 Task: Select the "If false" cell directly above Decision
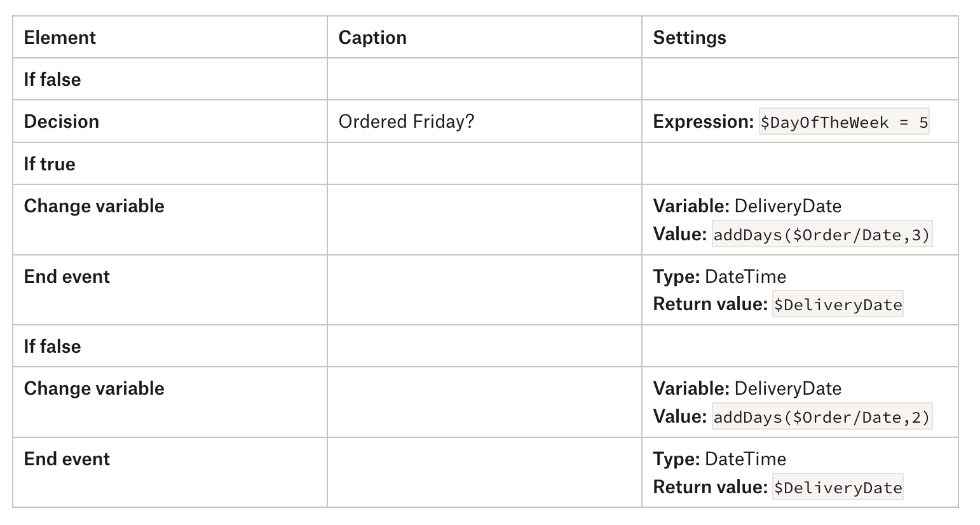tap(52, 79)
